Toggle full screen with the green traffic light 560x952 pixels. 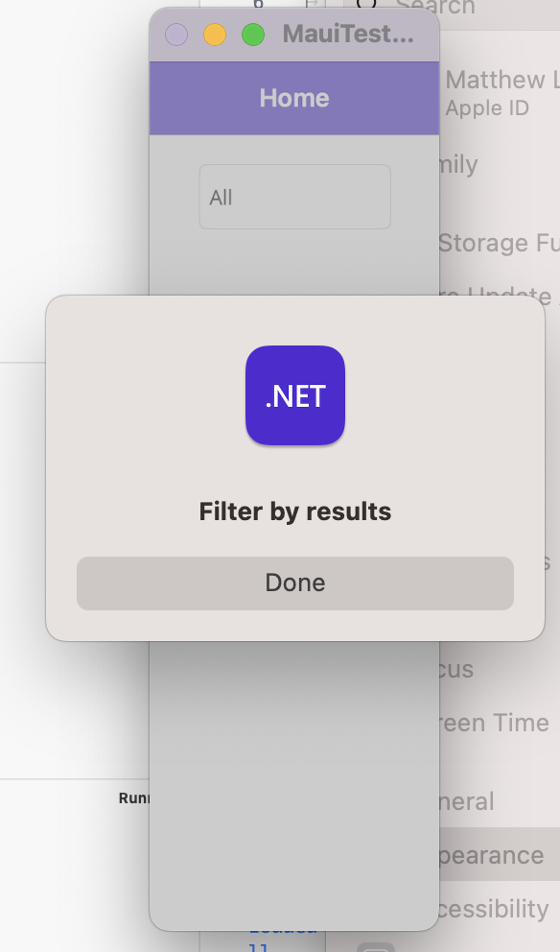pos(254,33)
